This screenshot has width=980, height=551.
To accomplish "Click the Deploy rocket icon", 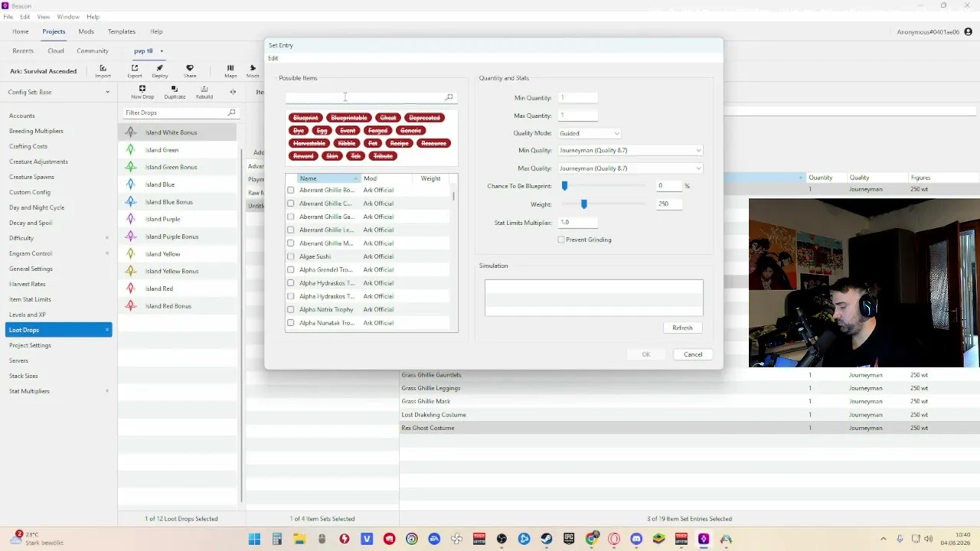I will 160,68.
